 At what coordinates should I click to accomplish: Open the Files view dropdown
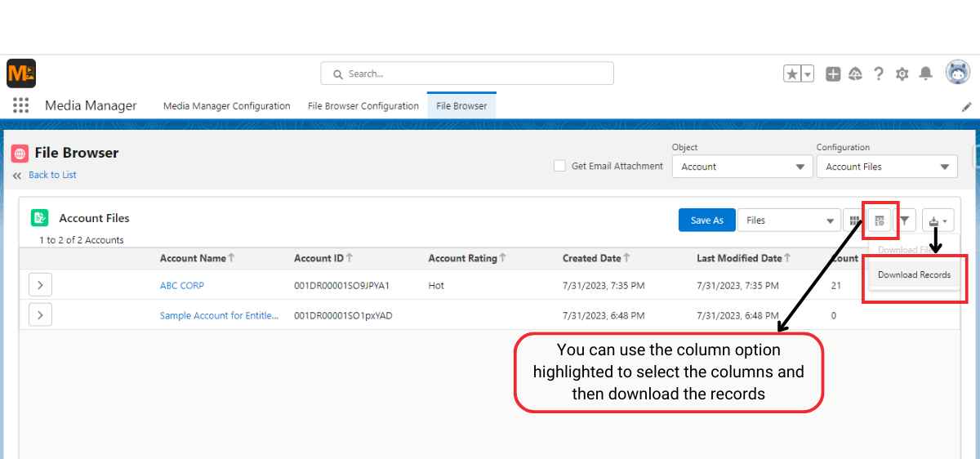(x=789, y=221)
